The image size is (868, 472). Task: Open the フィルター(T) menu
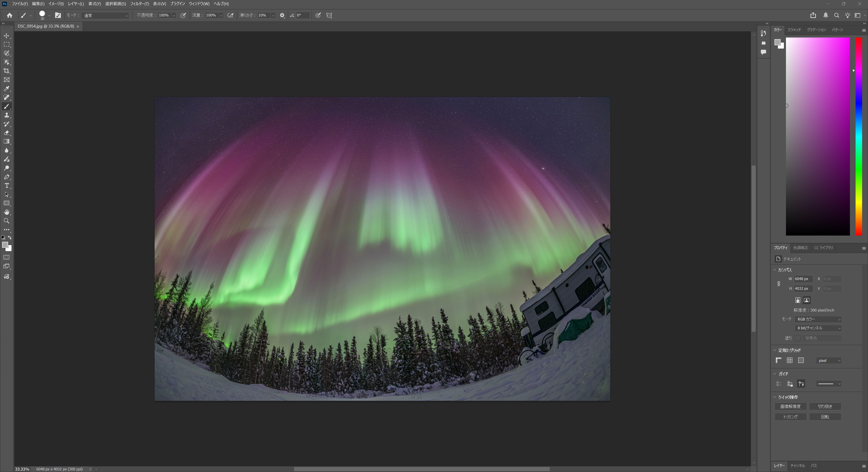point(139,4)
